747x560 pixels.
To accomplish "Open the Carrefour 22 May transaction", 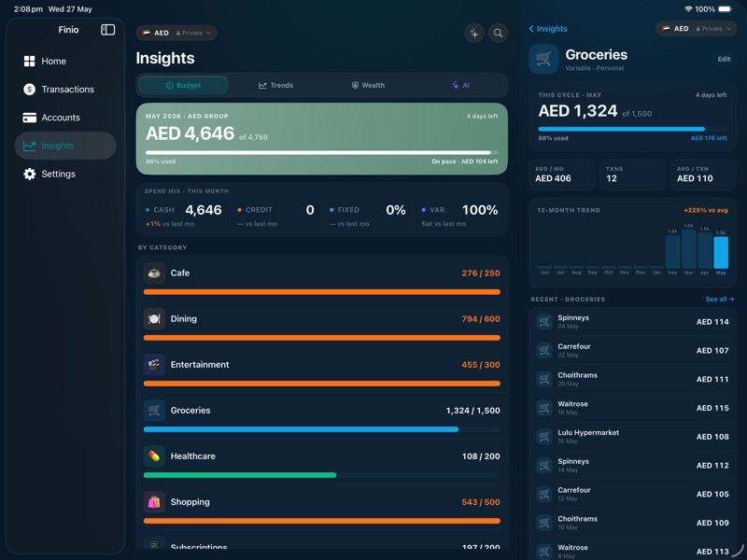I will coord(632,351).
